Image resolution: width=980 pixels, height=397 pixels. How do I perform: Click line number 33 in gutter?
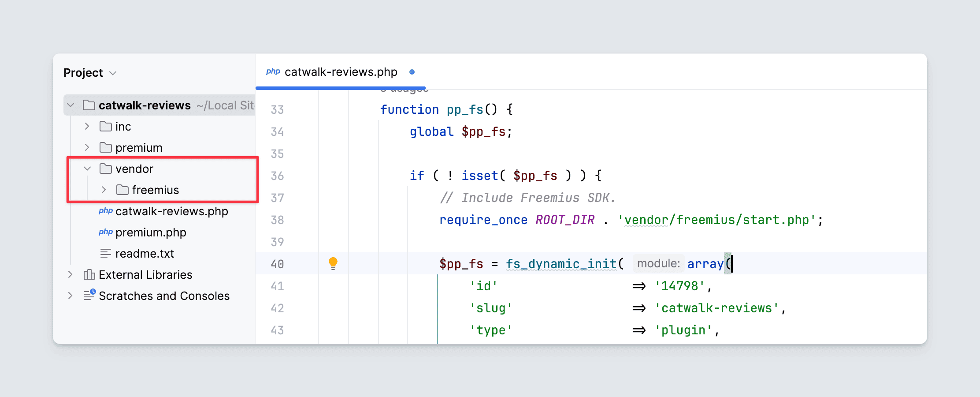[x=277, y=109]
